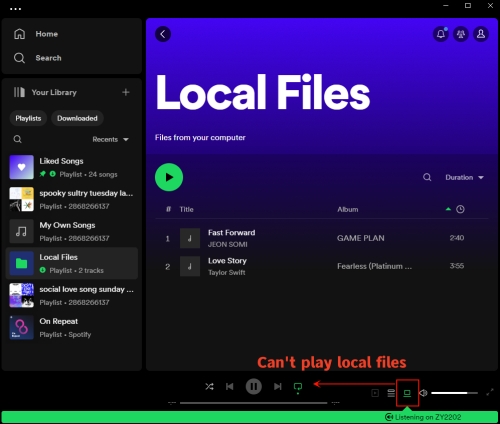Search in the Local Files playlist
Screen dimensions: 500x424
click(427, 177)
